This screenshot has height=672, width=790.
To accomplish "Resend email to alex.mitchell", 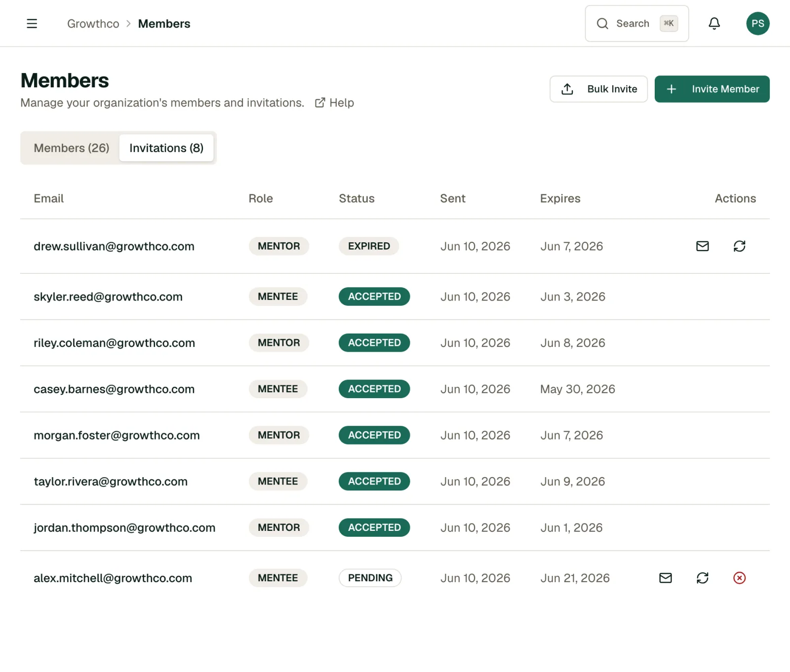I will (665, 578).
